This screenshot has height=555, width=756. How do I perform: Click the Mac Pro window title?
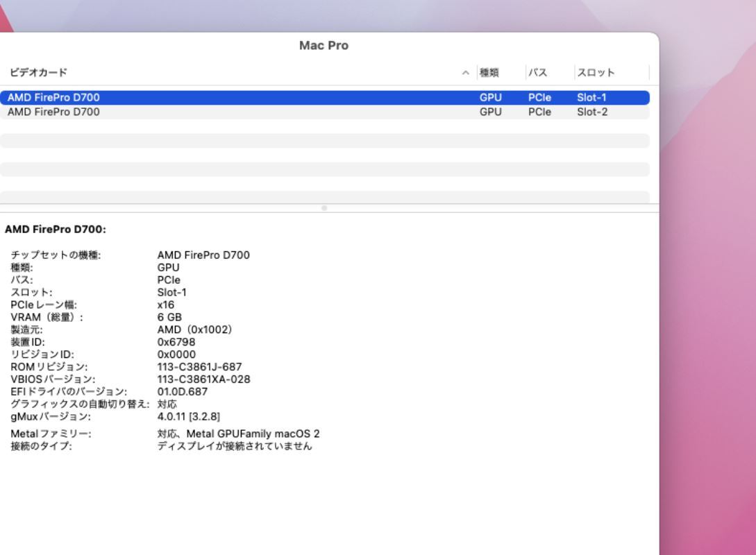[324, 45]
